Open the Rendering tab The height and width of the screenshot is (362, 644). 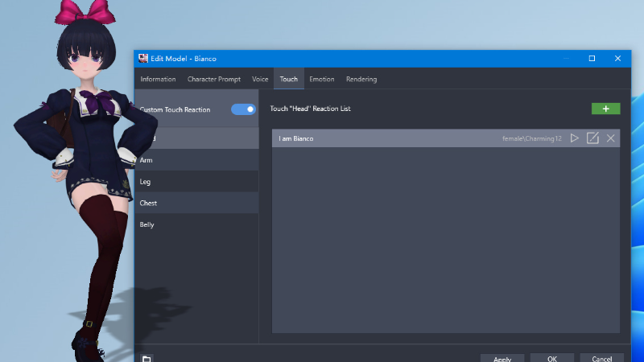pos(361,80)
